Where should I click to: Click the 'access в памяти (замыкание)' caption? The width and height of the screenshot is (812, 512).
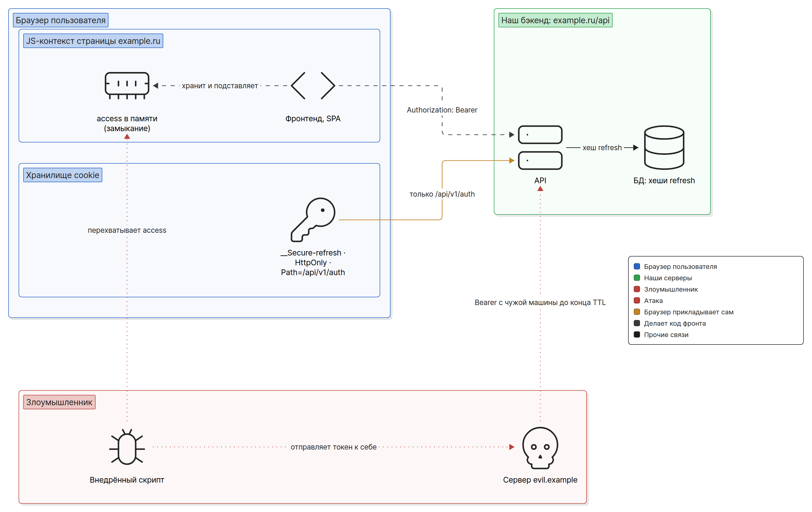127,123
